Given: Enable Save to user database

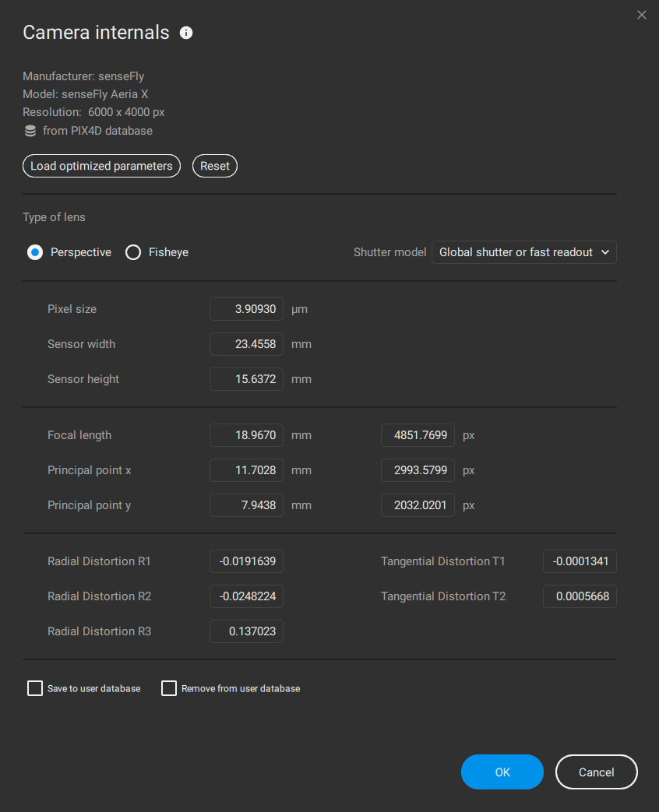Looking at the screenshot, I should point(34,688).
